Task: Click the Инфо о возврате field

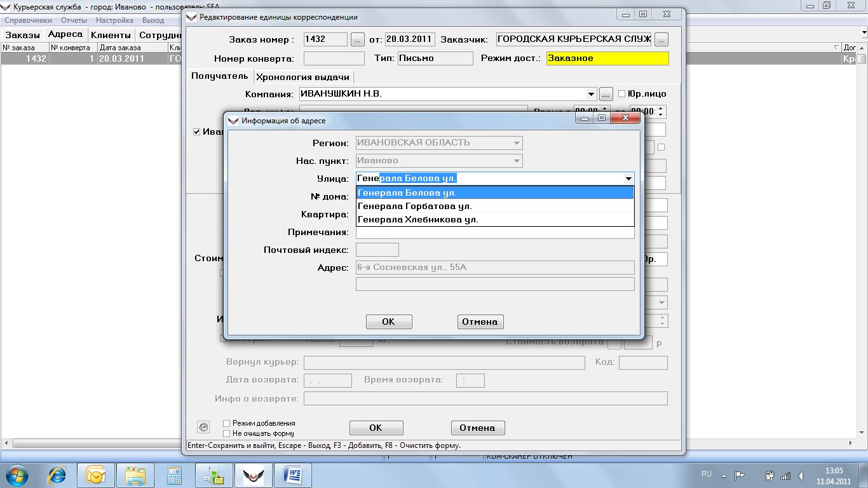Action: click(x=485, y=398)
